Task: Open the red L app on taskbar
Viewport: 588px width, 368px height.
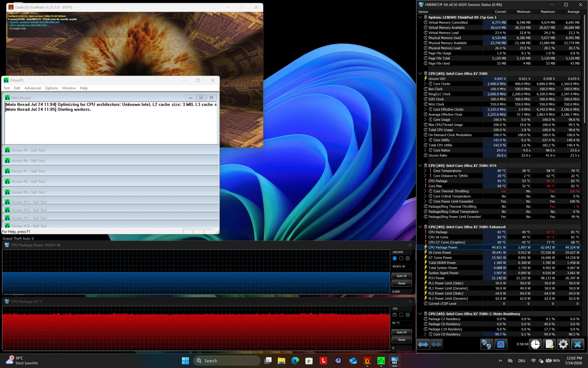Action: click(323, 361)
